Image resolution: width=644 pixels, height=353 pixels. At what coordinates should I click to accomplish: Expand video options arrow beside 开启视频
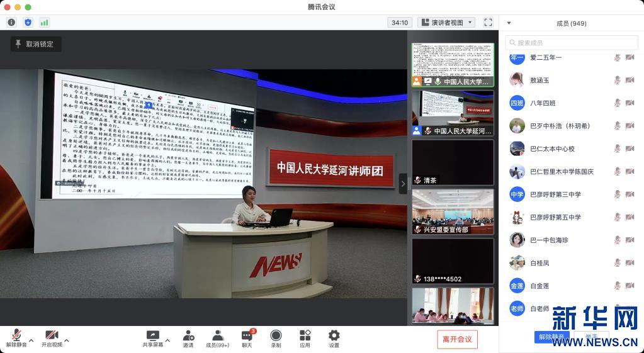(x=67, y=340)
